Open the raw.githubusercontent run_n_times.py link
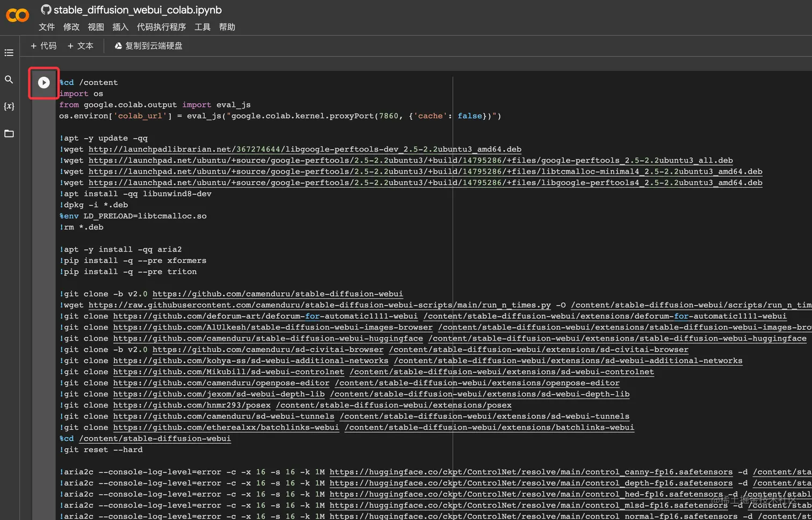The height and width of the screenshot is (520, 812). [320, 305]
